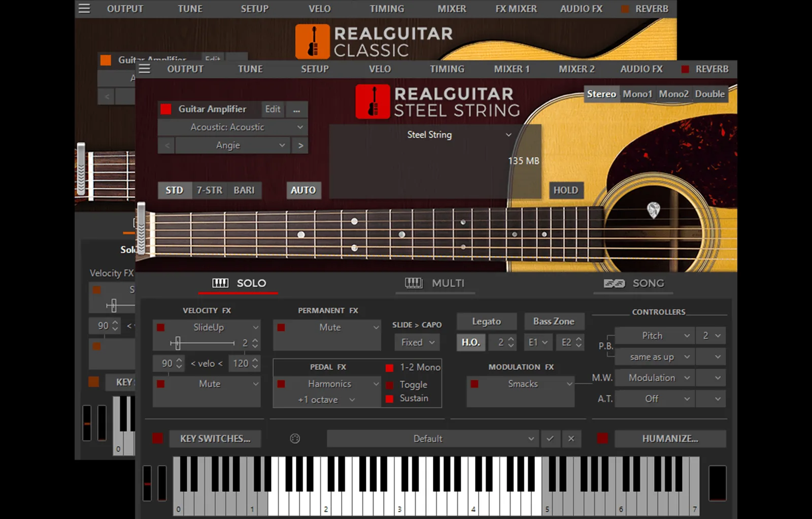Image resolution: width=812 pixels, height=519 pixels.
Task: Open the TIMING menu
Action: tap(447, 69)
